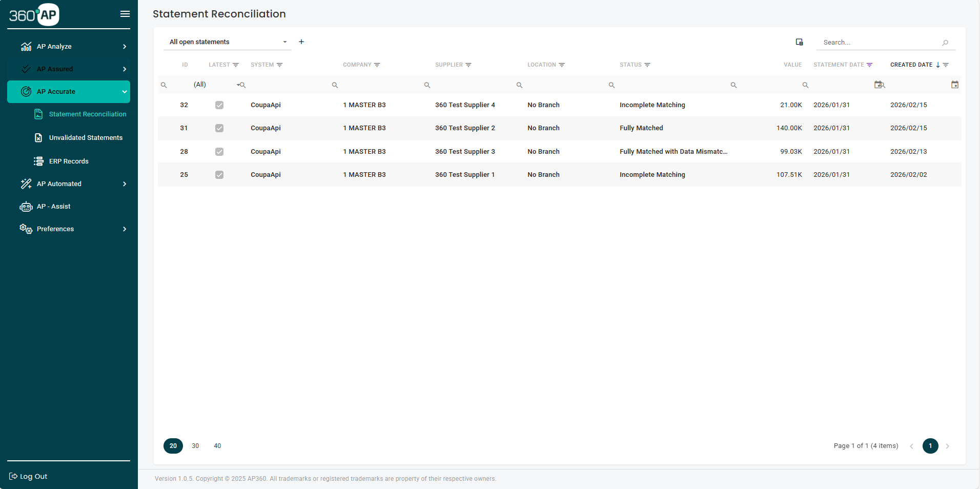The width and height of the screenshot is (980, 489).
Task: Collapse the sidebar using the hamburger icon
Action: pyautogui.click(x=125, y=14)
